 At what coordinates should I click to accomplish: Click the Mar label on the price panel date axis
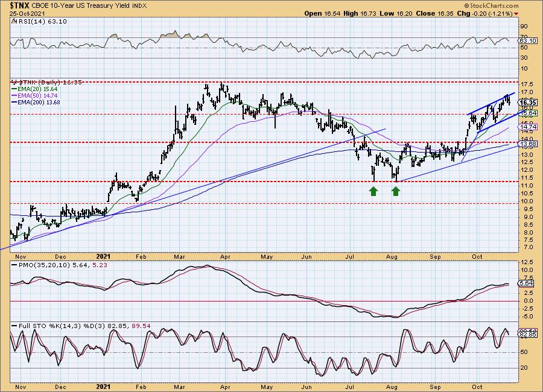click(179, 257)
